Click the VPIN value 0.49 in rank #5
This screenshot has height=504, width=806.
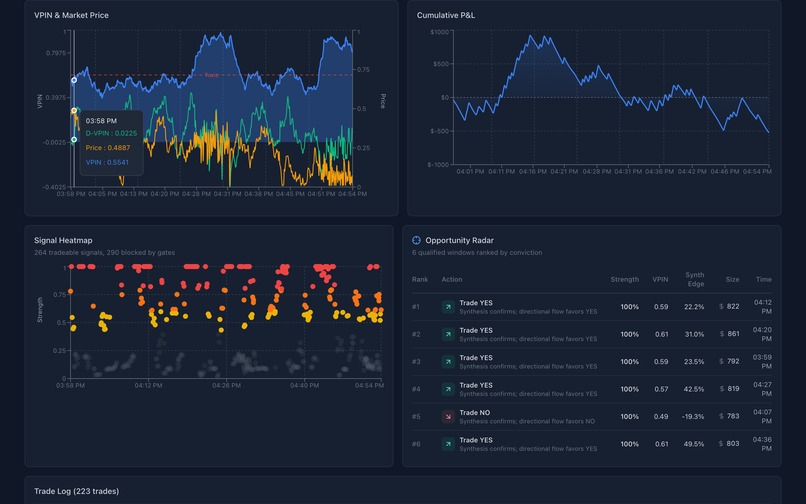[661, 417]
